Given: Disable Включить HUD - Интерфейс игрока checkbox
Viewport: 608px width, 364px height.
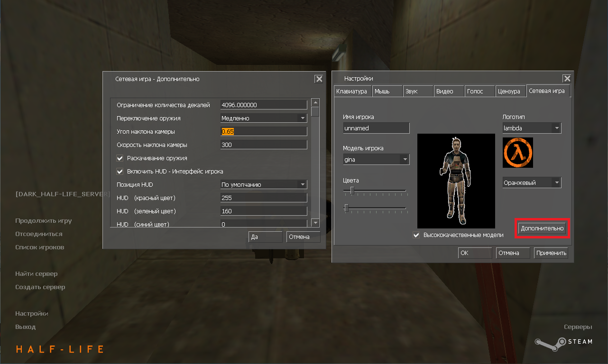Looking at the screenshot, I should 120,172.
